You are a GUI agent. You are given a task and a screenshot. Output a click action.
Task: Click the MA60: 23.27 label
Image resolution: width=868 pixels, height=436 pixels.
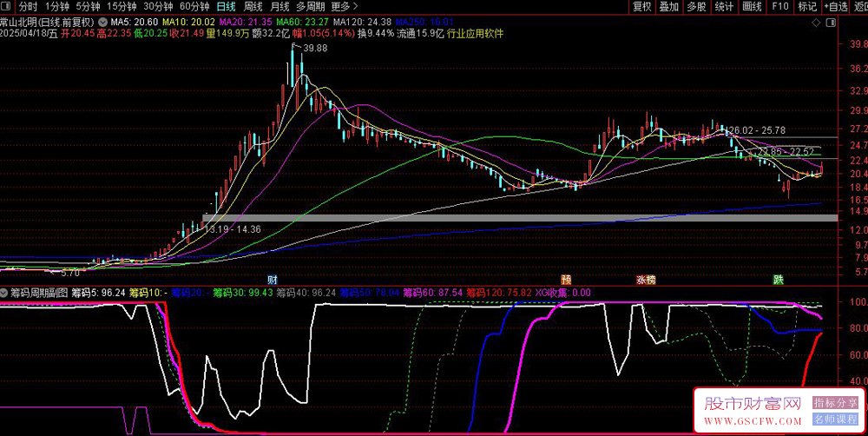pos(302,23)
